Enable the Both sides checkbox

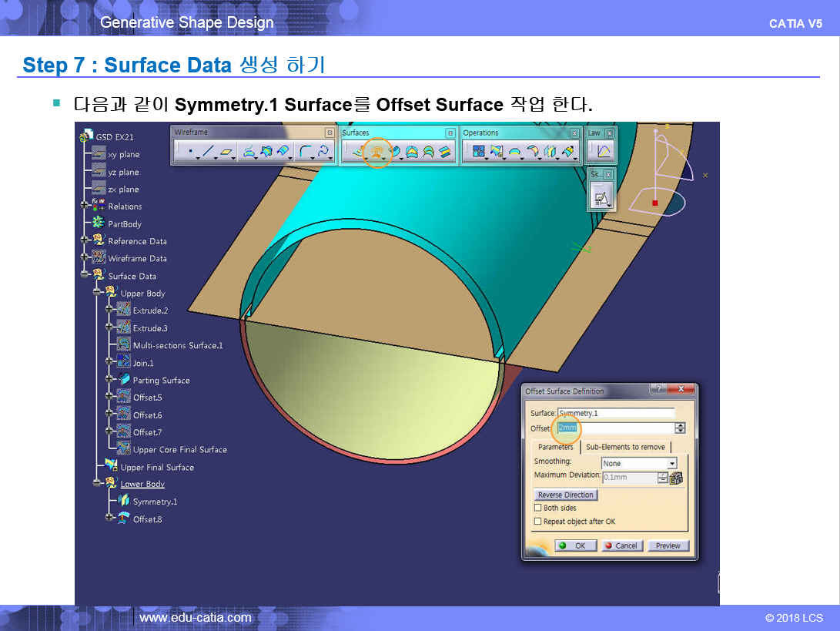click(538, 508)
